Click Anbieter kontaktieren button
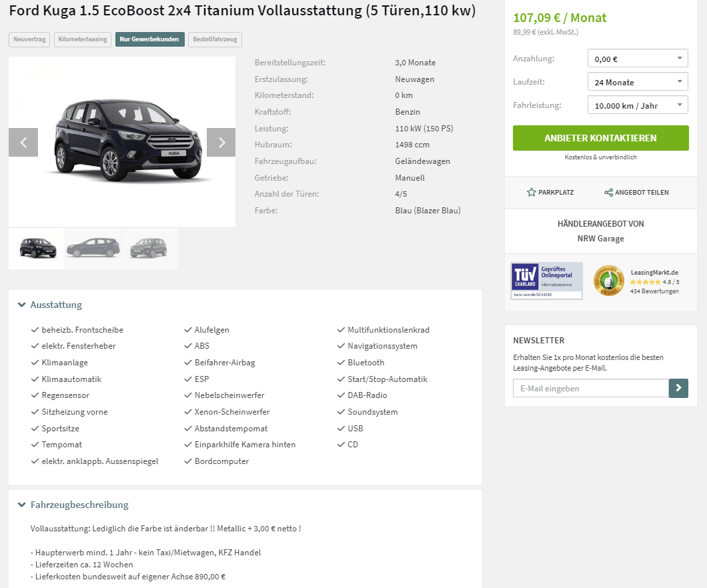This screenshot has height=588, width=707. coord(600,138)
